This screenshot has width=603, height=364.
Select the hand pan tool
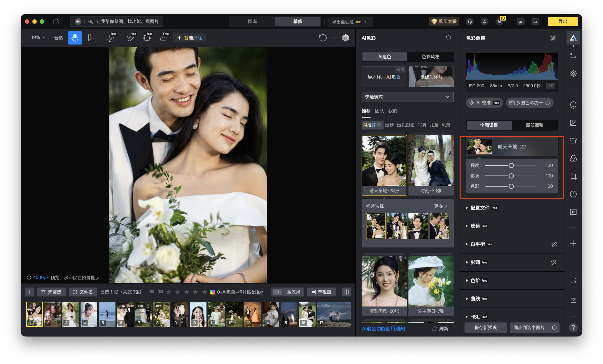point(75,38)
